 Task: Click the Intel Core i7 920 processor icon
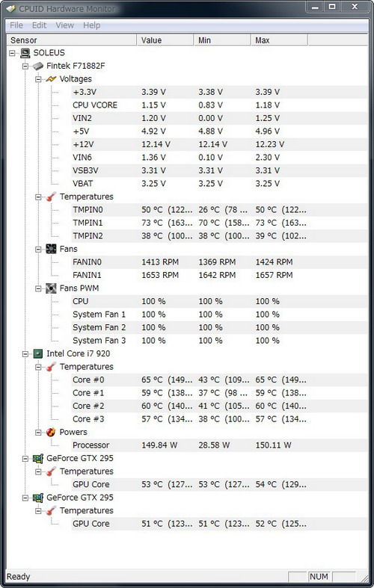coord(38,353)
